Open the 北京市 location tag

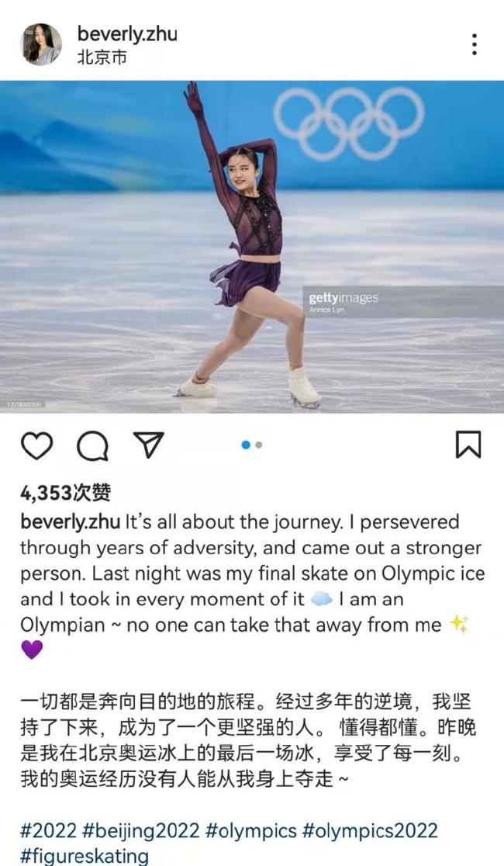point(102,57)
